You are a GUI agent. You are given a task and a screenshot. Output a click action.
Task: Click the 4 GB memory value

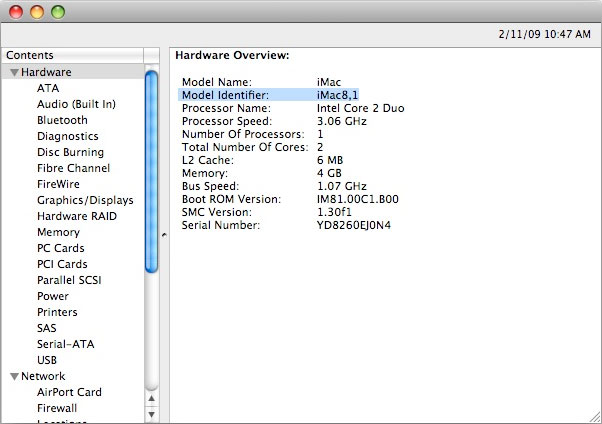click(x=329, y=173)
